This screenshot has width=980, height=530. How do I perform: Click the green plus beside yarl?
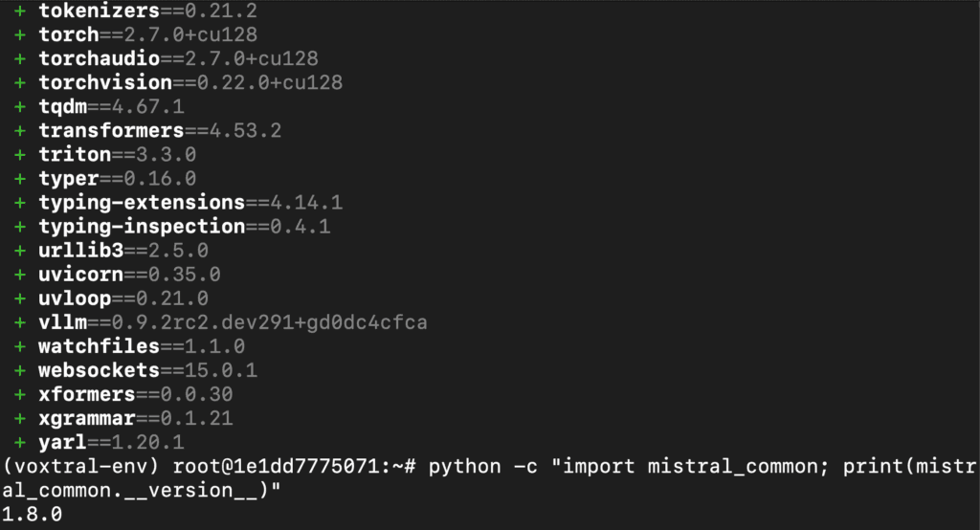coord(20,443)
